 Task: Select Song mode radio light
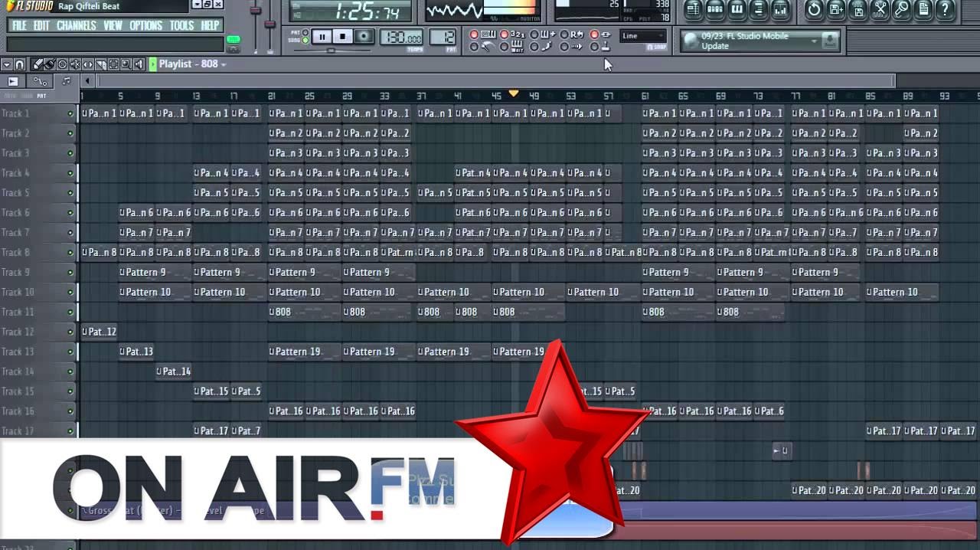click(x=305, y=41)
